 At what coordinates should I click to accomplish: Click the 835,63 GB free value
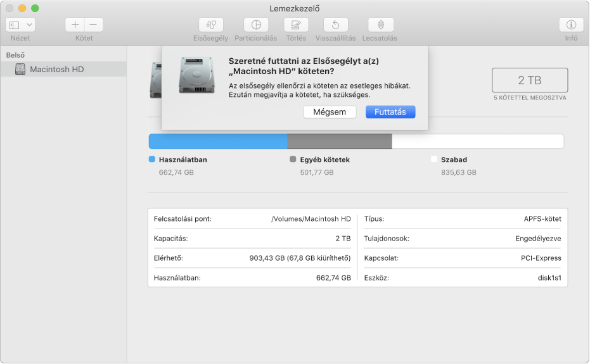pyautogui.click(x=459, y=172)
